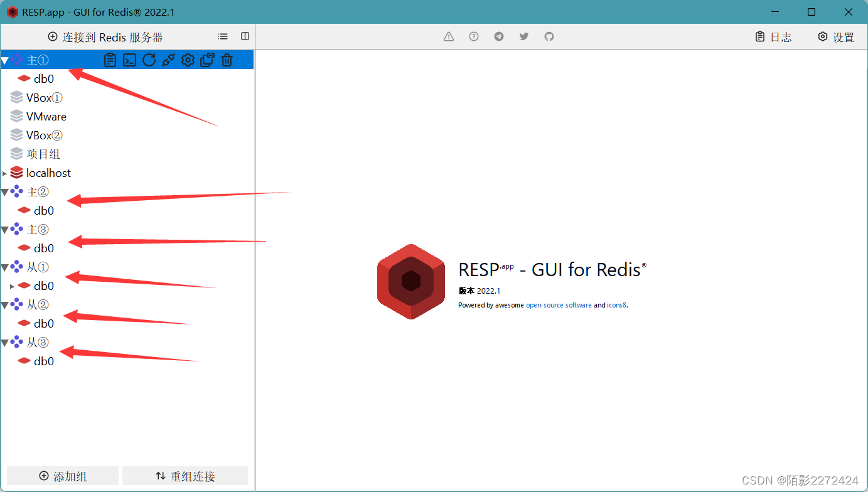The height and width of the screenshot is (492, 868).
Task: Open the Telegram icon link
Action: 499,36
